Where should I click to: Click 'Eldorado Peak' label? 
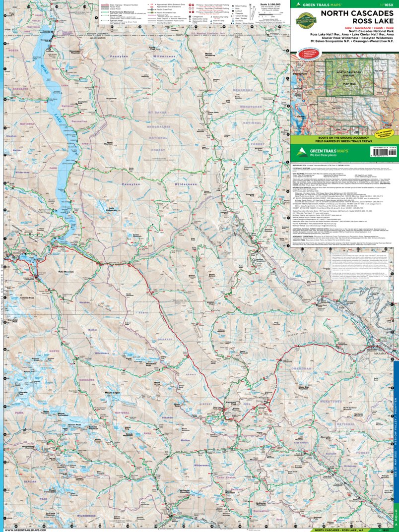click(x=23, y=394)
